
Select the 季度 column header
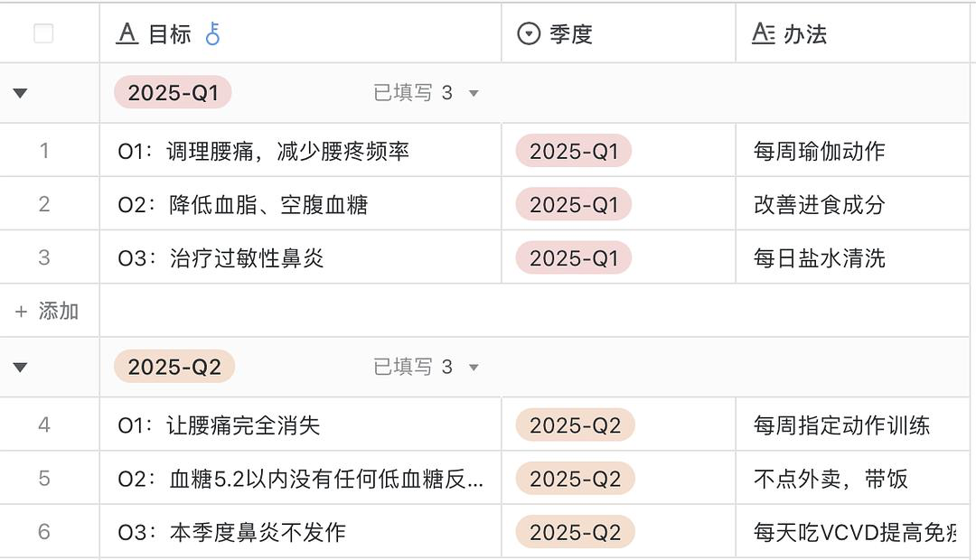point(619,33)
